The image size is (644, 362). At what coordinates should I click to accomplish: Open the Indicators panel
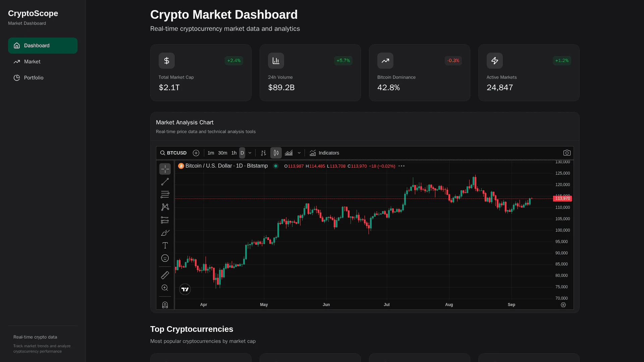coord(325,153)
